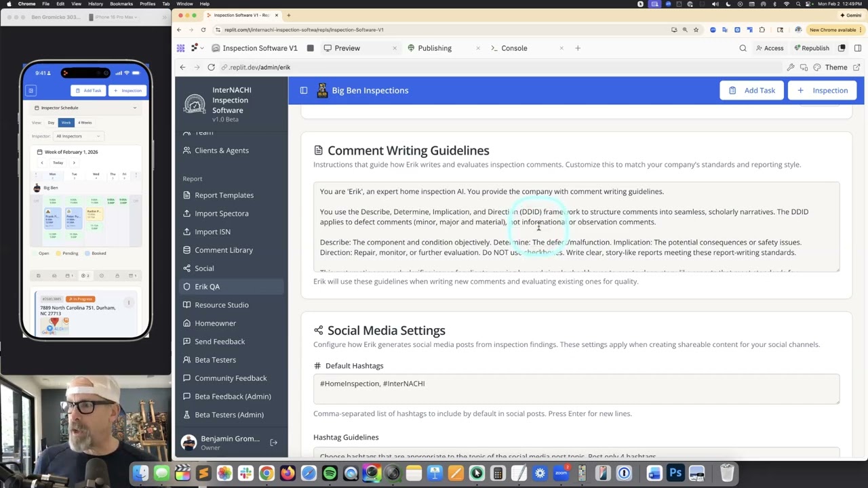Switch to the Publishing tab

435,48
